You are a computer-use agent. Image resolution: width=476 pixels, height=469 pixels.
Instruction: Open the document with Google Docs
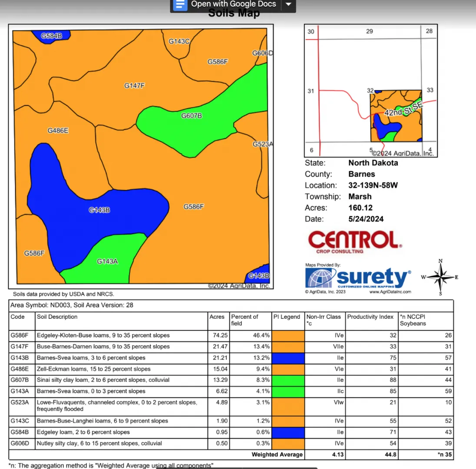click(233, 4)
